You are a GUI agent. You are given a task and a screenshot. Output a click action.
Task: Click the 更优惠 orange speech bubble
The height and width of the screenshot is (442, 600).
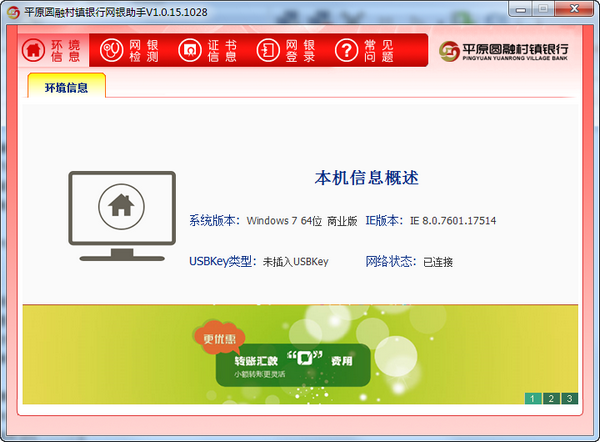[219, 338]
